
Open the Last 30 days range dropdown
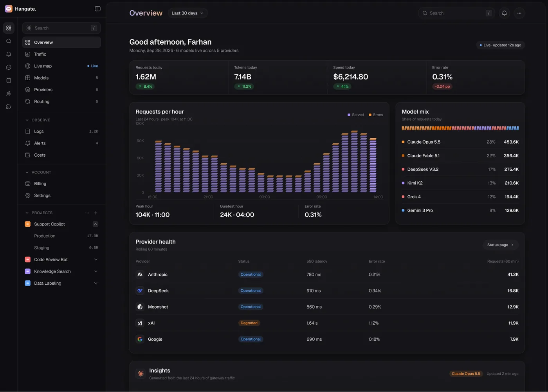(187, 13)
